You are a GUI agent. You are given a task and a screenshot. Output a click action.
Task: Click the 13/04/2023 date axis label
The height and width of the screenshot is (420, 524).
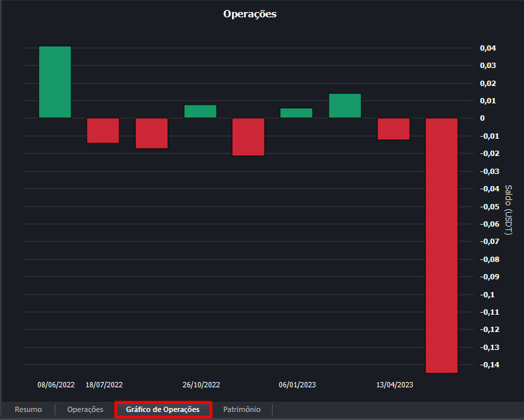[395, 385]
